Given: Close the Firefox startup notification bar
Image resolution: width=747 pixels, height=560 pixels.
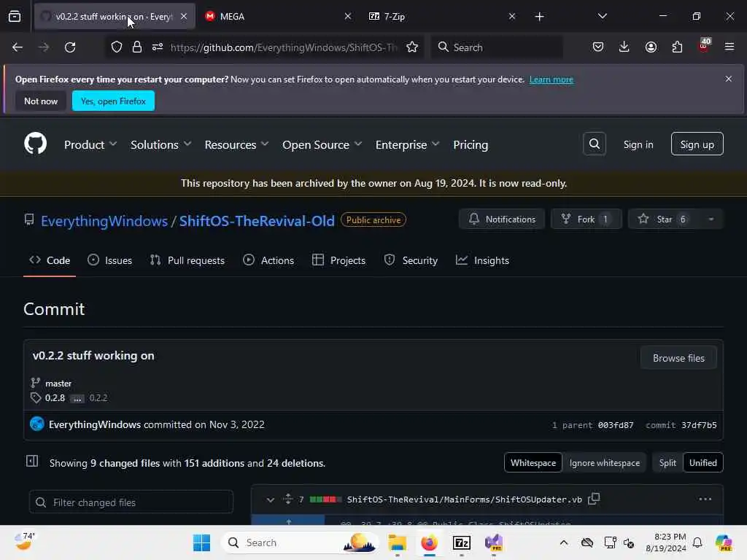Looking at the screenshot, I should [729, 79].
